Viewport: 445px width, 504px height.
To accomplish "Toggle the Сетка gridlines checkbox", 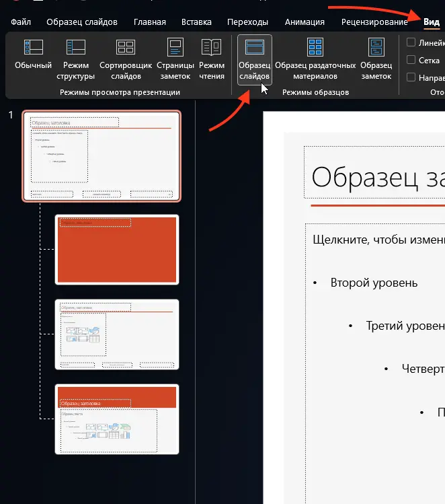I will coord(411,60).
